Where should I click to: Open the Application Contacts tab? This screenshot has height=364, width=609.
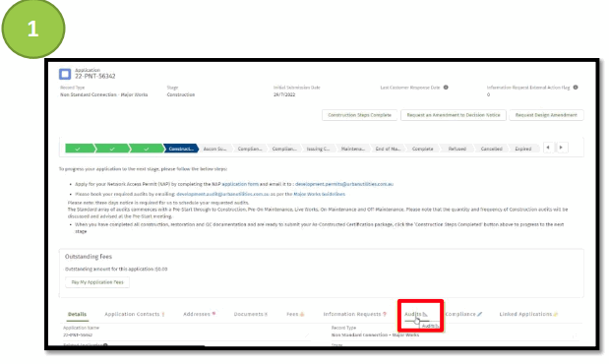[135, 314]
